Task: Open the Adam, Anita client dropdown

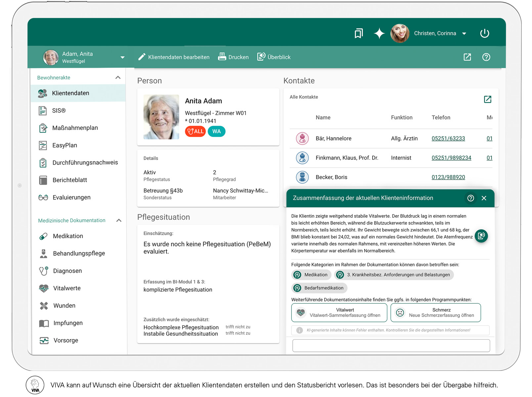Action: [x=123, y=57]
